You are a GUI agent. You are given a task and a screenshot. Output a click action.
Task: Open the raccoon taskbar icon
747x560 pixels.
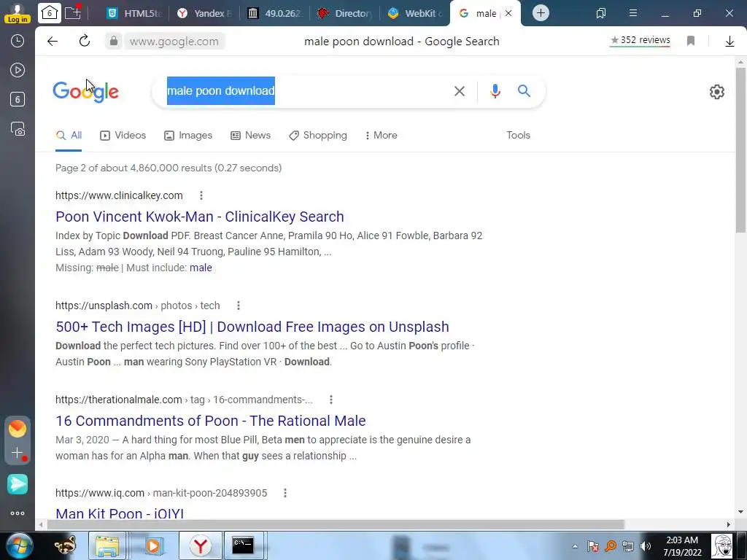(65, 545)
